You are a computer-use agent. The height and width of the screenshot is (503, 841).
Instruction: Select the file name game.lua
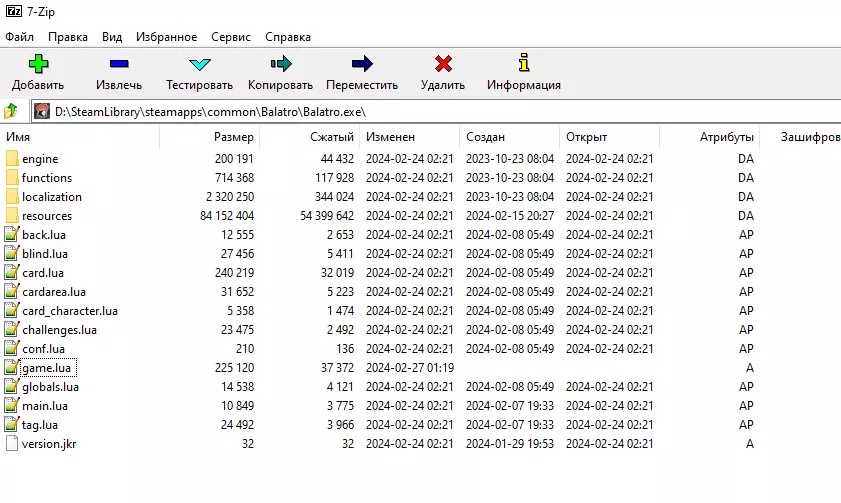click(46, 368)
